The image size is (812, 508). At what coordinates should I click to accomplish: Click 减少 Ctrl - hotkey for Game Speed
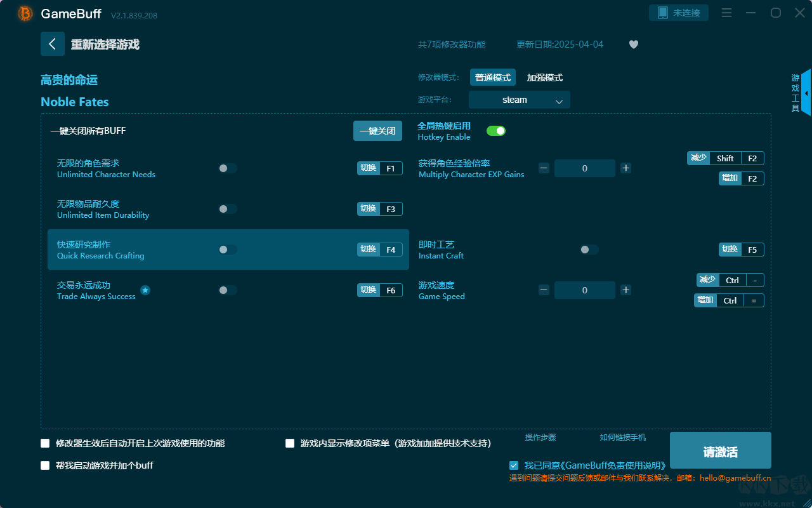coord(730,280)
